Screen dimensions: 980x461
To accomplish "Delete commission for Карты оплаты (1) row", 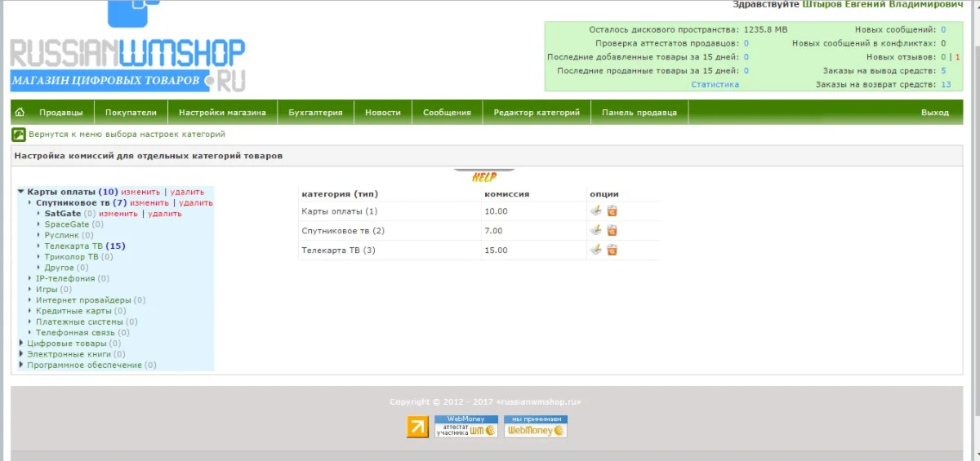I will click(x=612, y=211).
